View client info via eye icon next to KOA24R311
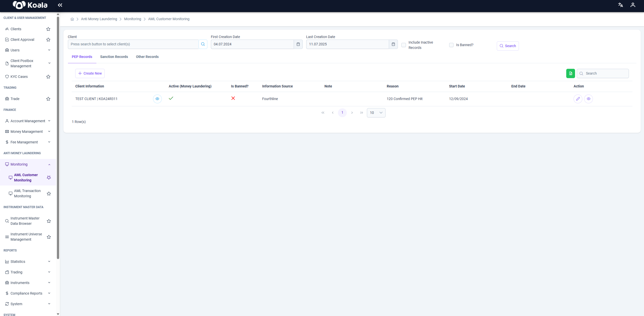 click(157, 99)
